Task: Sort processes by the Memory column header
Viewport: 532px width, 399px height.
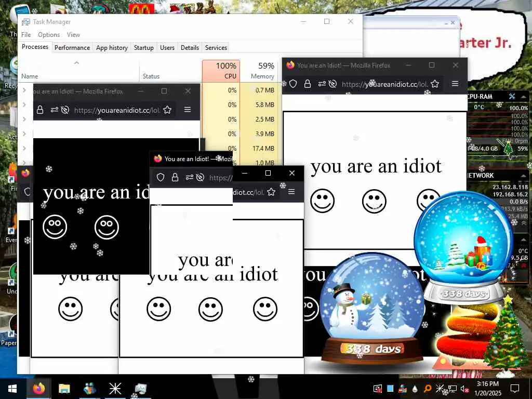Action: click(261, 71)
